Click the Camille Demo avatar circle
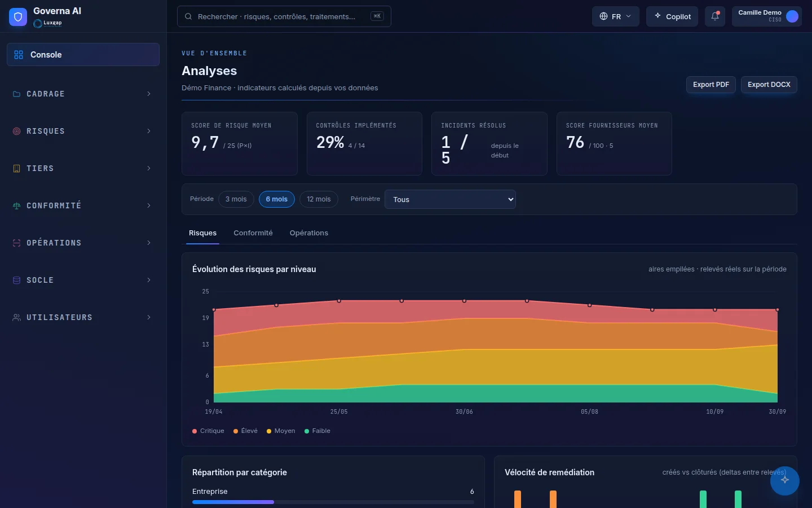The width and height of the screenshot is (812, 508). (x=792, y=16)
